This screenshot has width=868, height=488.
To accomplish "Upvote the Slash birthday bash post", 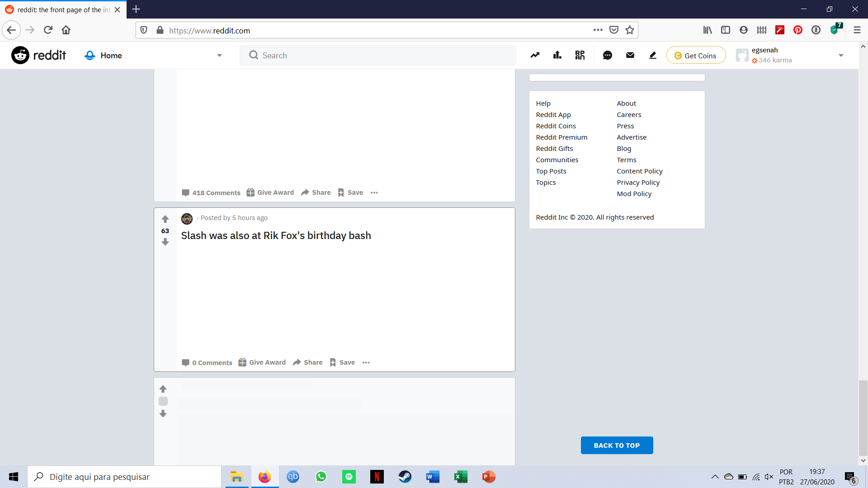I will [165, 219].
